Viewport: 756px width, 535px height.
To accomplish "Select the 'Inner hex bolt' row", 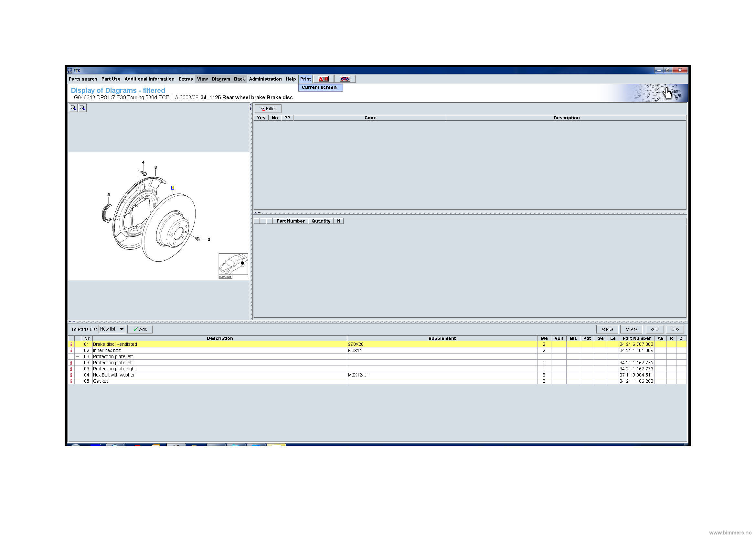I will [377, 351].
